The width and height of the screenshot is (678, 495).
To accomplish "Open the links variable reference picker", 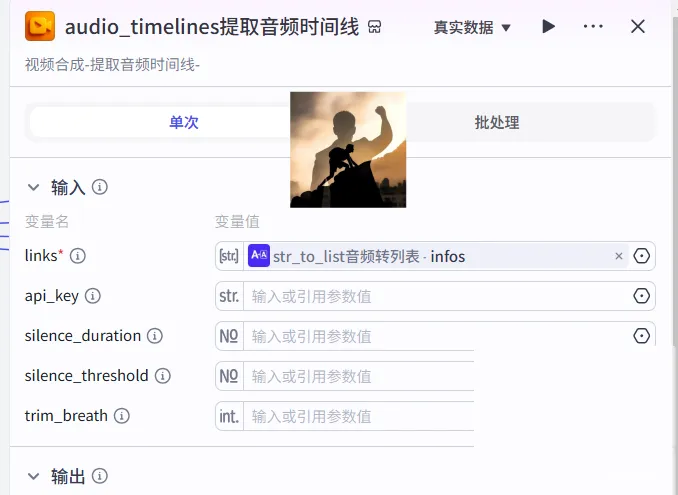I will point(641,256).
